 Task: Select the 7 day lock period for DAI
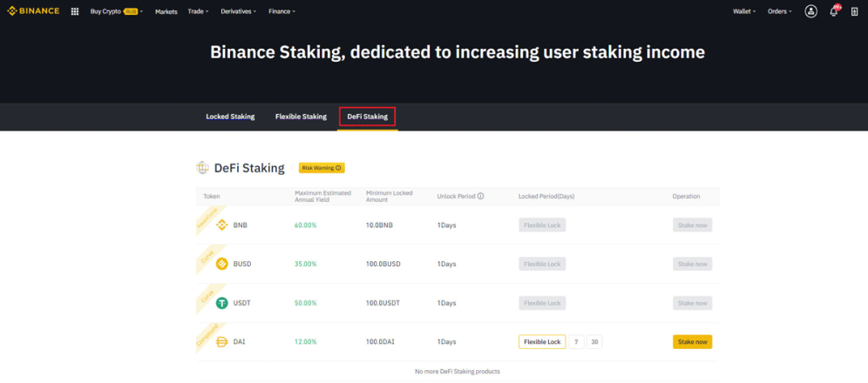click(x=576, y=341)
